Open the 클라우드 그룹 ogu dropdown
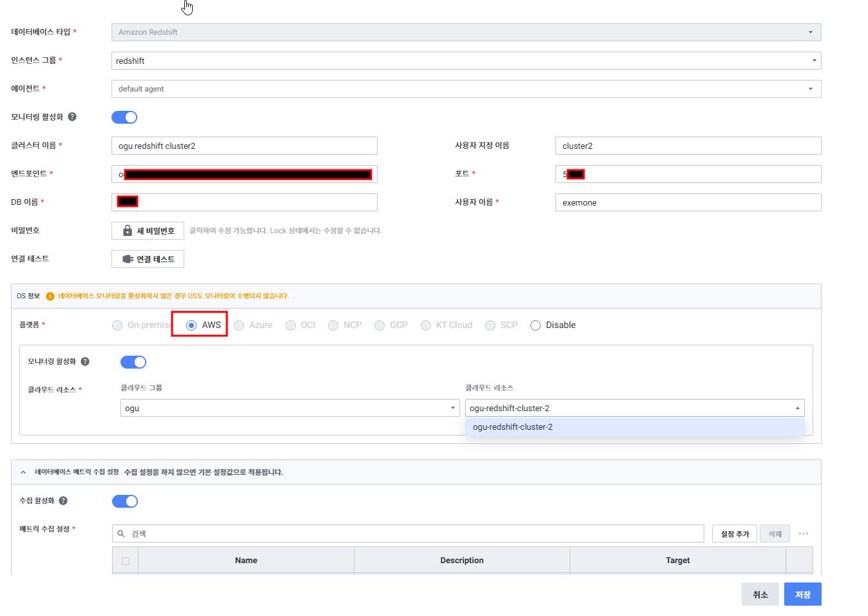 (x=289, y=408)
